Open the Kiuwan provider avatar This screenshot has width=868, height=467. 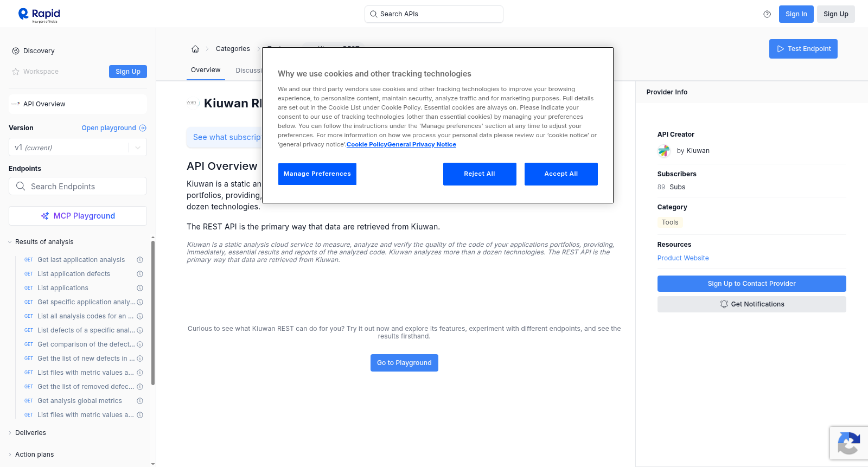[x=664, y=151]
